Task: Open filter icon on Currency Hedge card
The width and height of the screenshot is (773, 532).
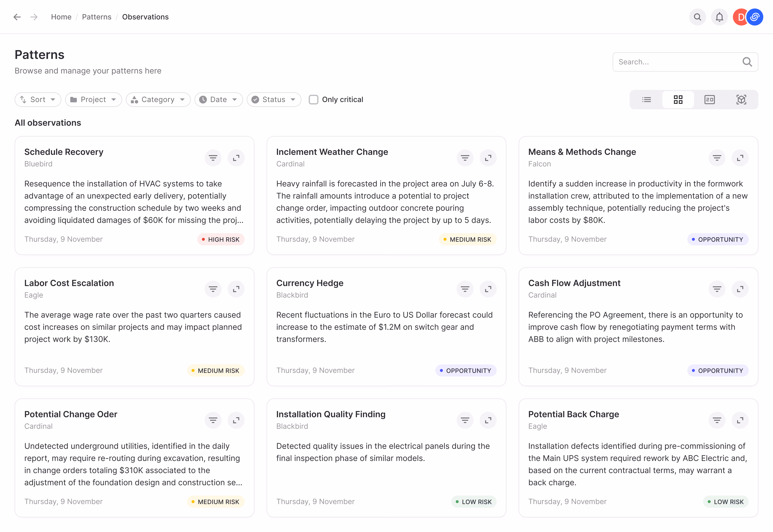Action: pyautogui.click(x=465, y=289)
